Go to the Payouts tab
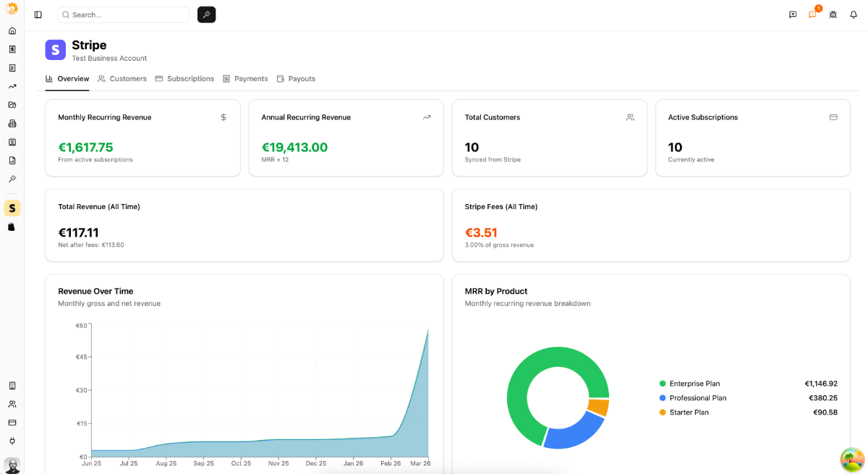Image resolution: width=868 pixels, height=474 pixels. (x=296, y=79)
